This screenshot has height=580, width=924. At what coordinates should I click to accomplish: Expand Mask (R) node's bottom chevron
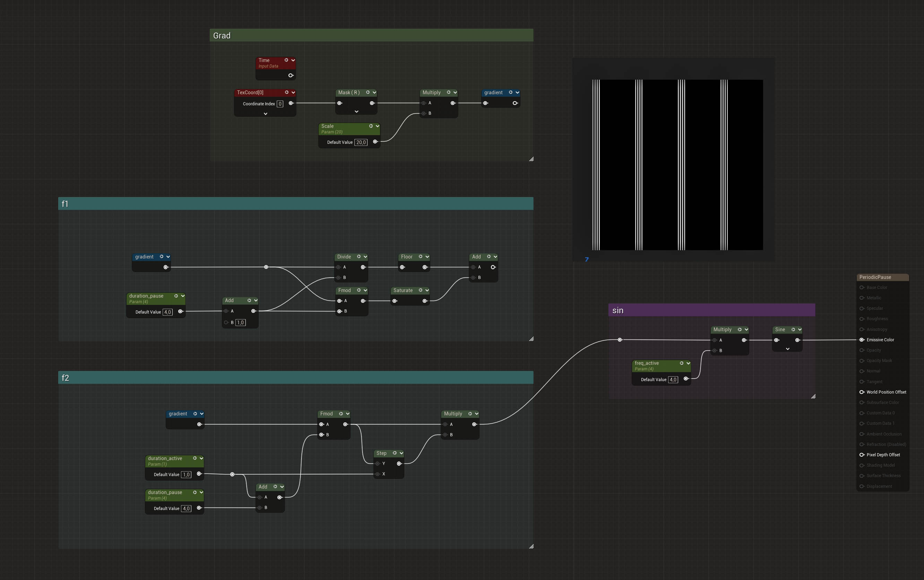pos(356,112)
